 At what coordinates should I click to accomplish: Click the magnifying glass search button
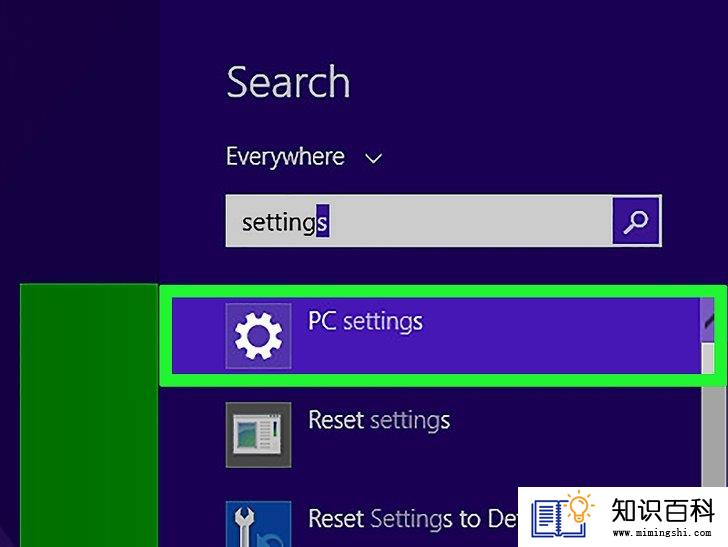[636, 221]
